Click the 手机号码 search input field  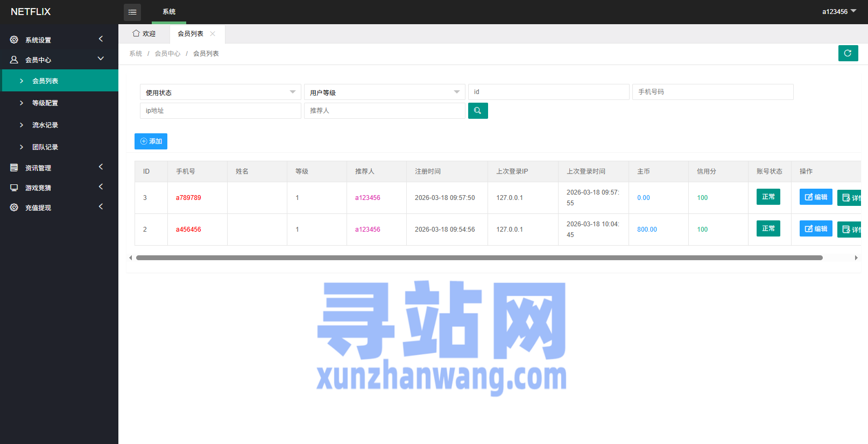[712, 92]
